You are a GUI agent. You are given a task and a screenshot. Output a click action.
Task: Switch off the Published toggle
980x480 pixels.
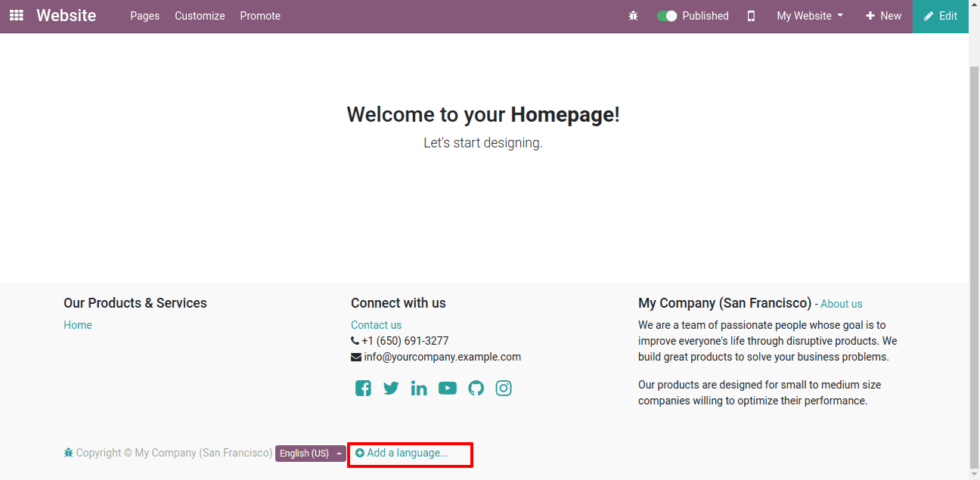[666, 16]
